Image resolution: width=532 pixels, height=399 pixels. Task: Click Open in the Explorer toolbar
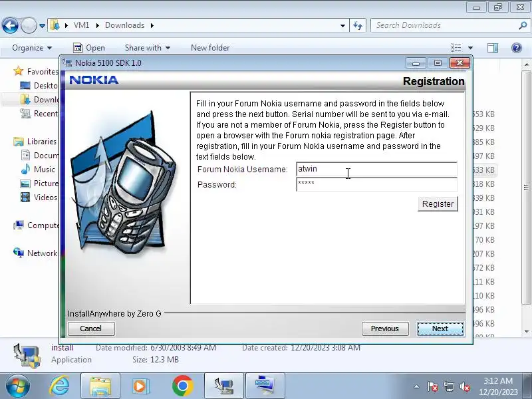pyautogui.click(x=89, y=48)
